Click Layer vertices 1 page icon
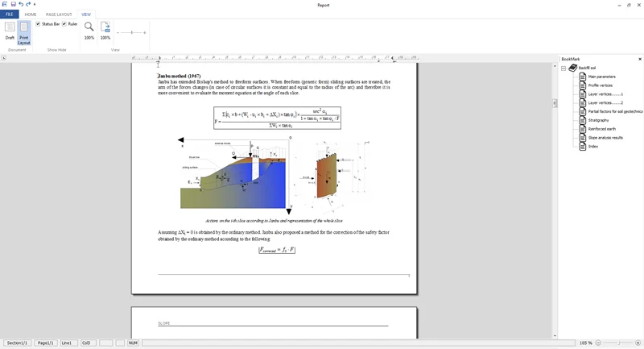The height and width of the screenshot is (349, 644). pos(582,94)
